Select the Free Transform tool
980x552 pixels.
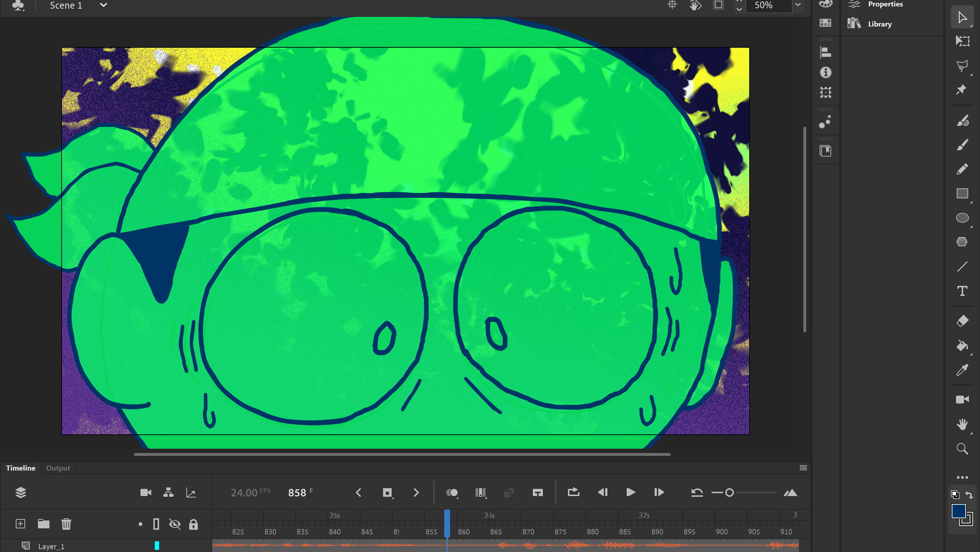click(962, 41)
